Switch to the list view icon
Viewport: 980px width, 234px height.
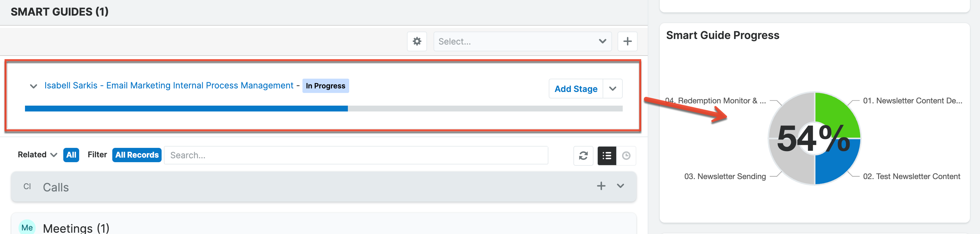(607, 155)
